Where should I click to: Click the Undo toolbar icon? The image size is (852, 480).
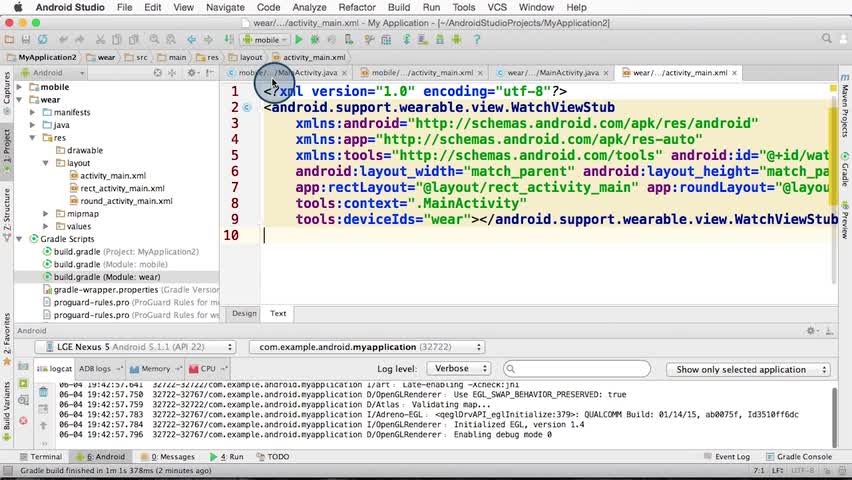point(64,40)
